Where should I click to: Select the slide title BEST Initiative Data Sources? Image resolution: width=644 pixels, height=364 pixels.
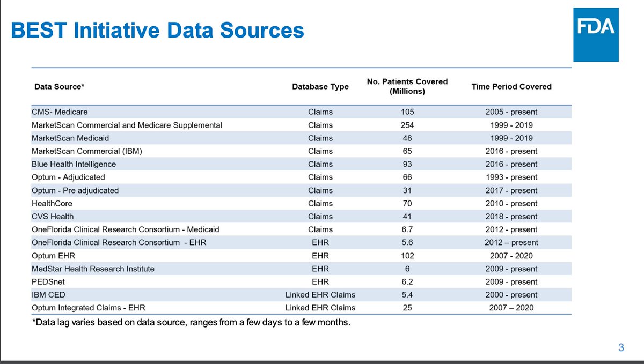point(158,30)
